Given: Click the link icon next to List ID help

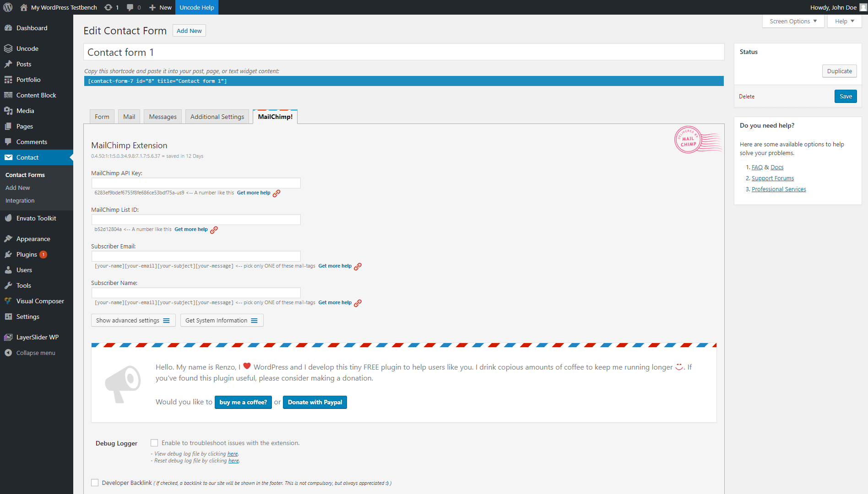Looking at the screenshot, I should 214,230.
